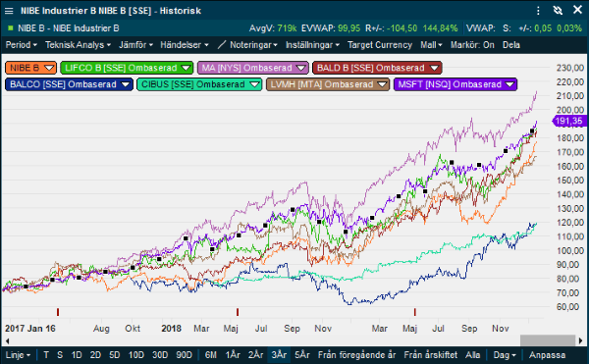Image resolution: width=589 pixels, height=364 pixels.
Task: Open the Händelser menu
Action: [x=185, y=45]
